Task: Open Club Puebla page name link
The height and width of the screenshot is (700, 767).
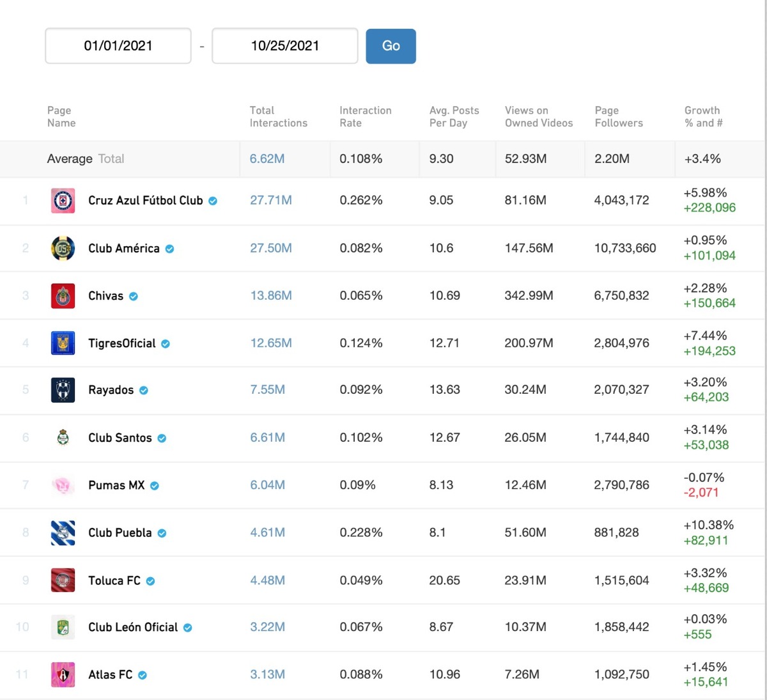Action: (120, 533)
